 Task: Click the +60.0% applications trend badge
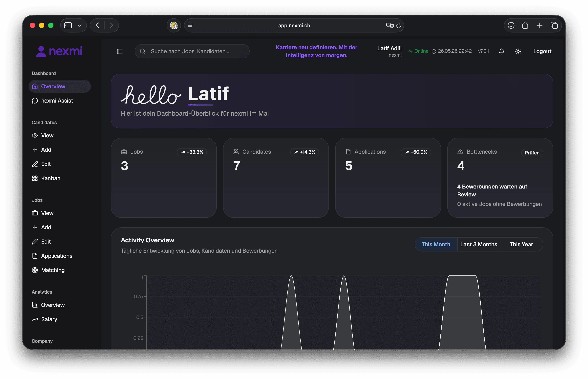(x=416, y=152)
